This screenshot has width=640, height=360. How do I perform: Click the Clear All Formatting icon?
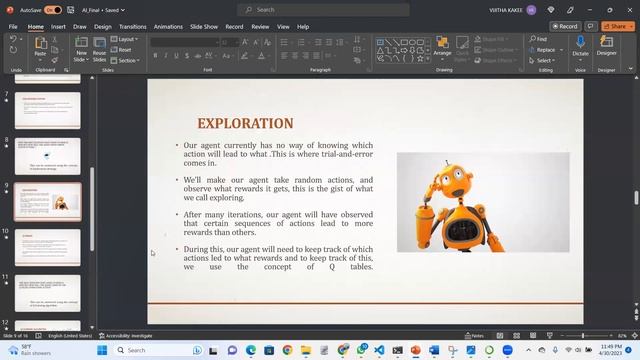[x=267, y=42]
